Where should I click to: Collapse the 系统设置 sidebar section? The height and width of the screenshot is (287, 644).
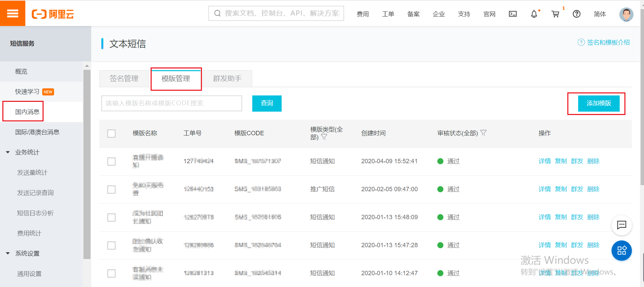point(8,254)
